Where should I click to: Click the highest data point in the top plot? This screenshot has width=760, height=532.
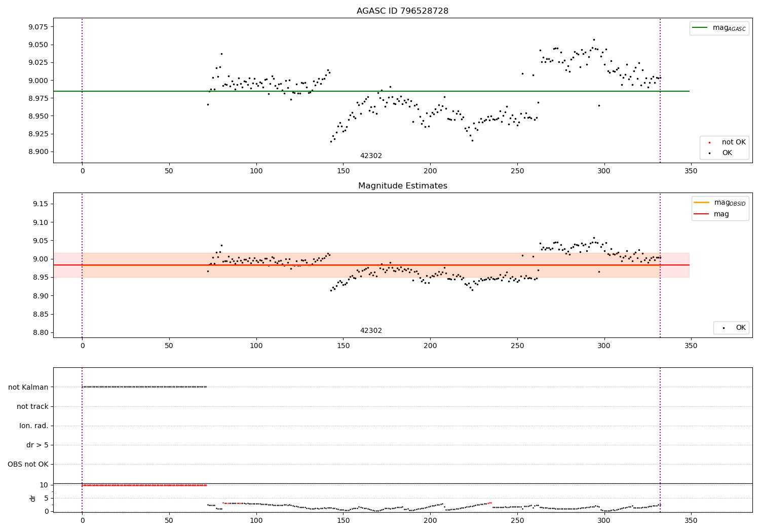coord(594,40)
